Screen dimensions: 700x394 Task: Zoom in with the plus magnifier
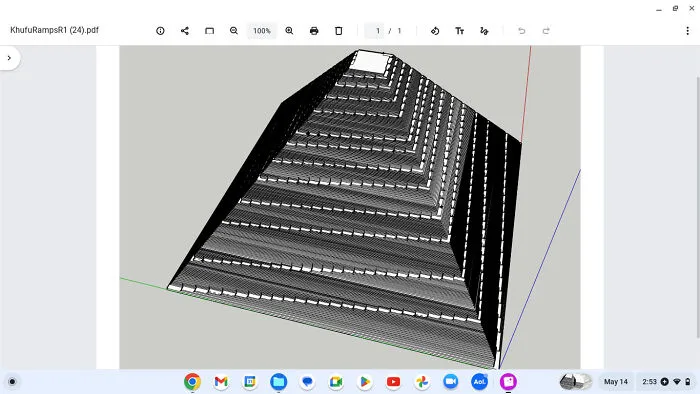289,31
